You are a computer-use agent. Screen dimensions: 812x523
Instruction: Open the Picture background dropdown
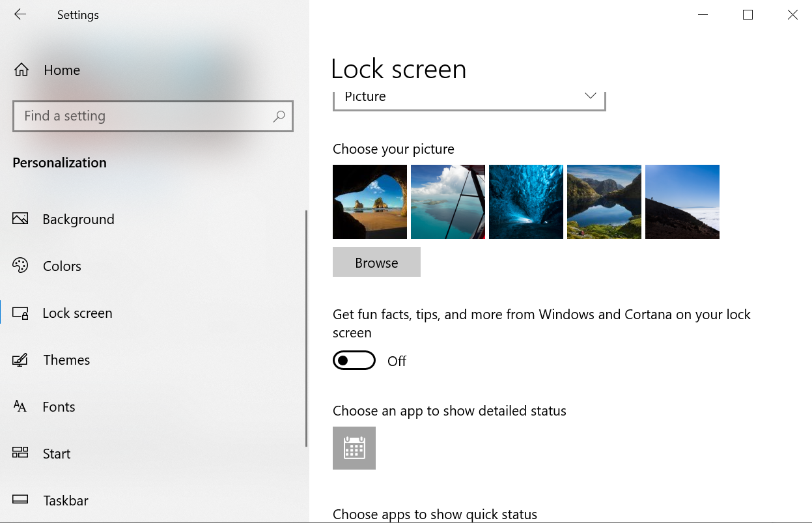pos(469,98)
